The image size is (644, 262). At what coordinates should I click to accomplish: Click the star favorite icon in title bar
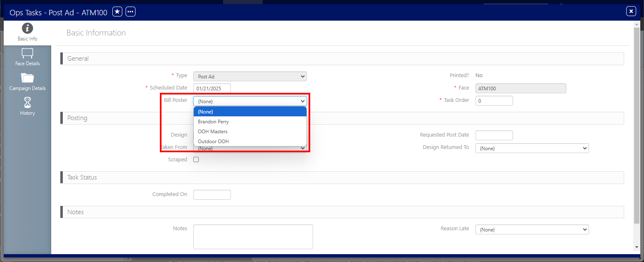[x=117, y=12]
